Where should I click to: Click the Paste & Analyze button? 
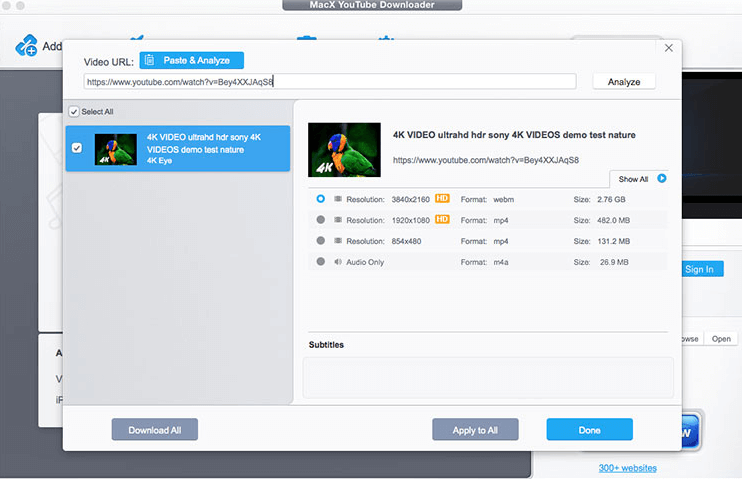(192, 60)
